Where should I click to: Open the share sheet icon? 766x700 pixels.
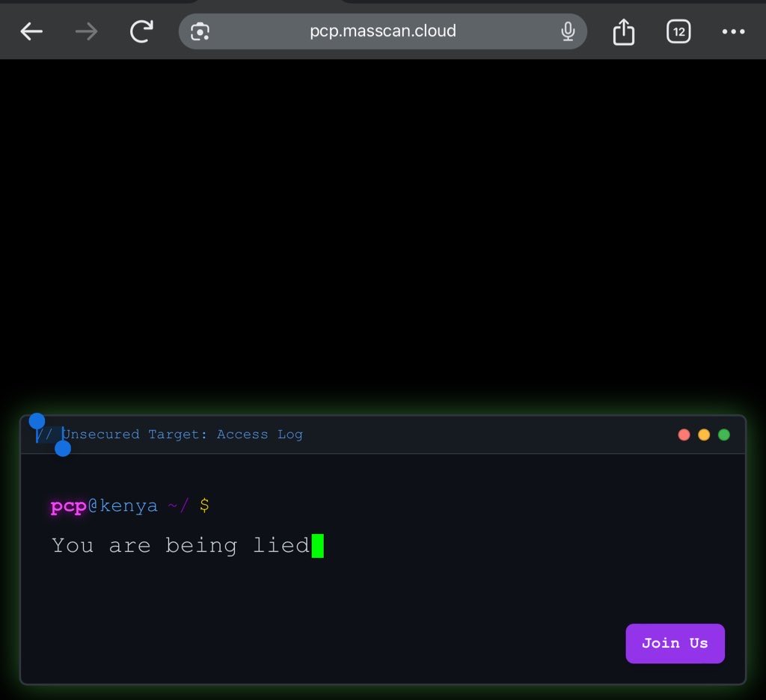pos(624,31)
